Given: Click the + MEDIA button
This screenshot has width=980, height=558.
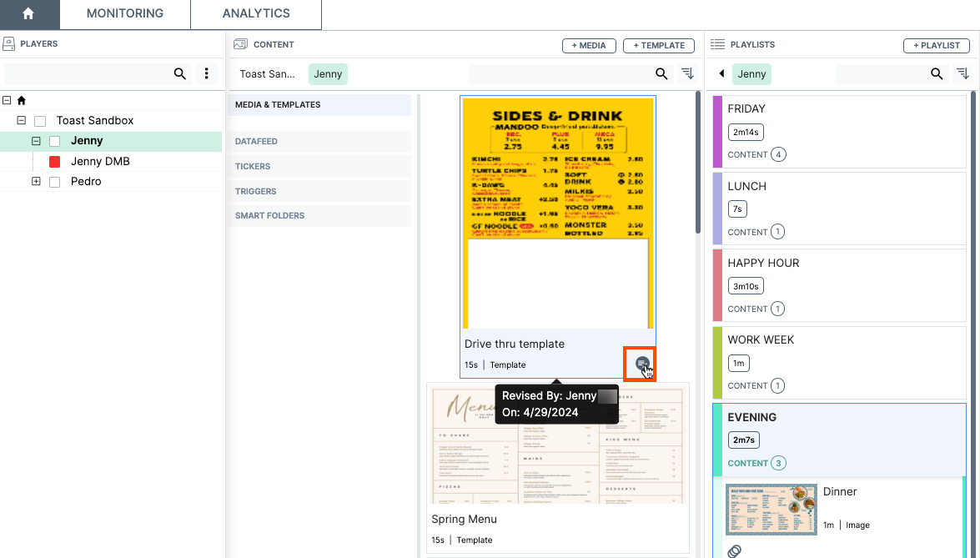Looking at the screenshot, I should (589, 45).
